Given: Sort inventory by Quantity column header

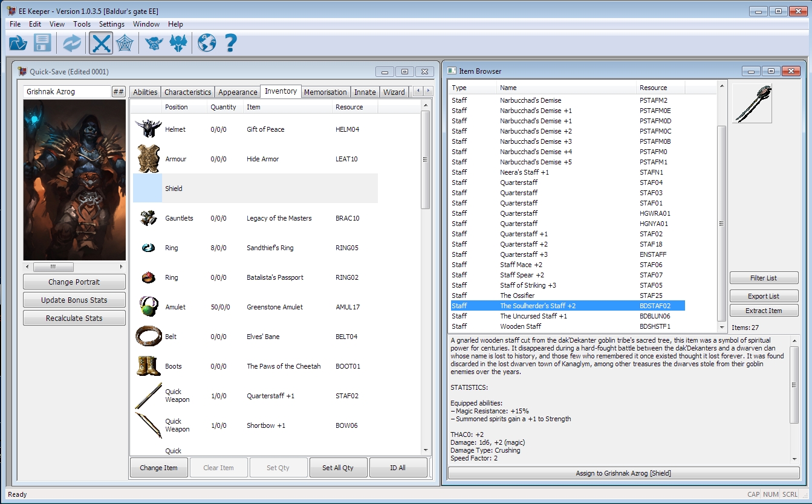Looking at the screenshot, I should tap(224, 107).
